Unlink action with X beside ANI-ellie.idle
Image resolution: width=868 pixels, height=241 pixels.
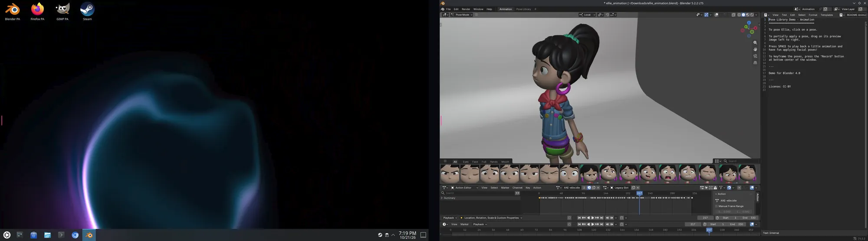tap(598, 188)
